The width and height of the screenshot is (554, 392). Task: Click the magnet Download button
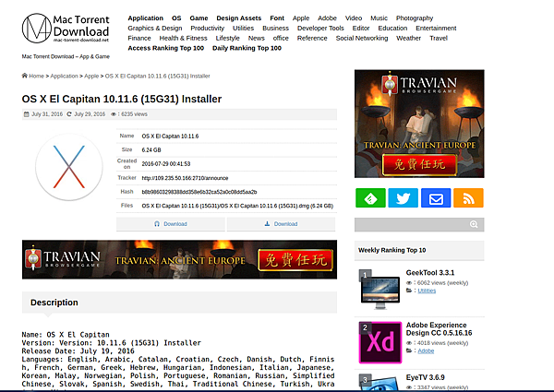pos(171,224)
